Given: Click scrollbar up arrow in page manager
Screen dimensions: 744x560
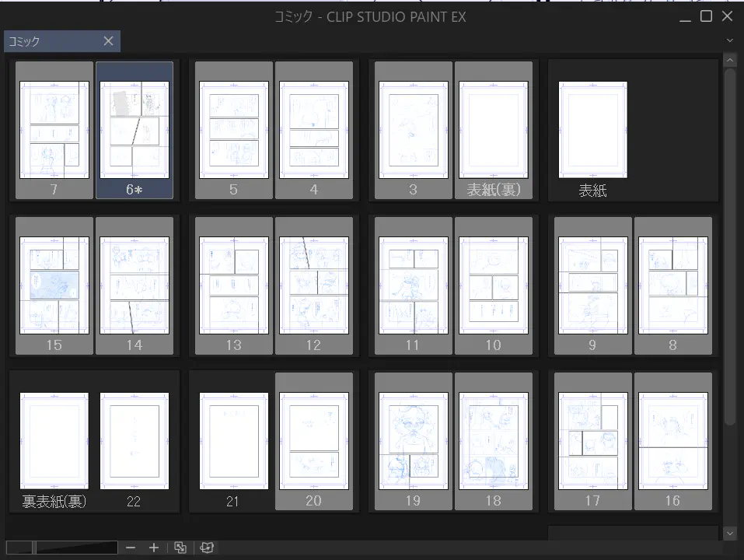Looking at the screenshot, I should pyautogui.click(x=730, y=60).
